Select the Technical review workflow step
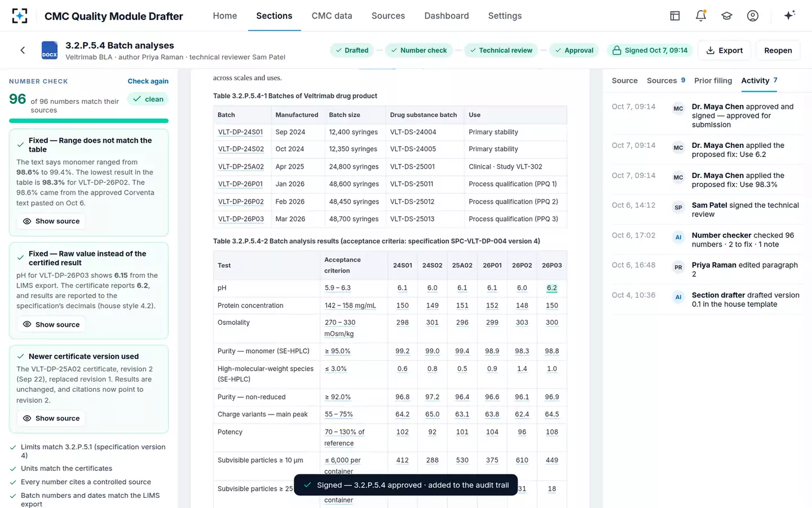 pyautogui.click(x=501, y=50)
